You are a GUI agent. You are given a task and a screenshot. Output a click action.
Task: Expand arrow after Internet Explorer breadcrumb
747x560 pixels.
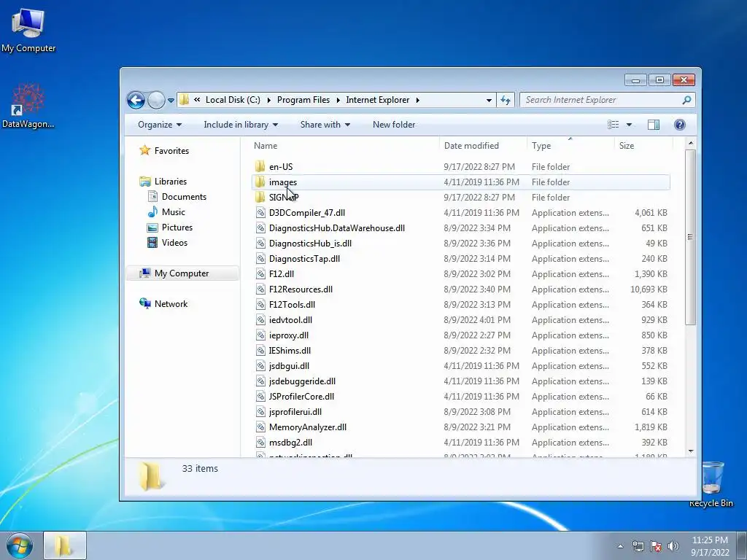[418, 100]
